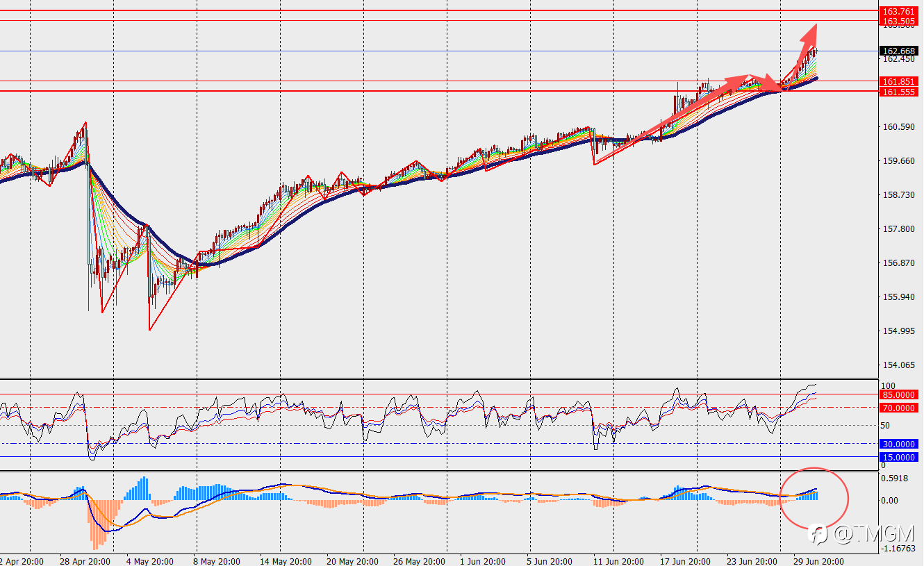Click the 0.5918 MACD scale value
Image resolution: width=924 pixels, height=566 pixels.
pyautogui.click(x=896, y=478)
